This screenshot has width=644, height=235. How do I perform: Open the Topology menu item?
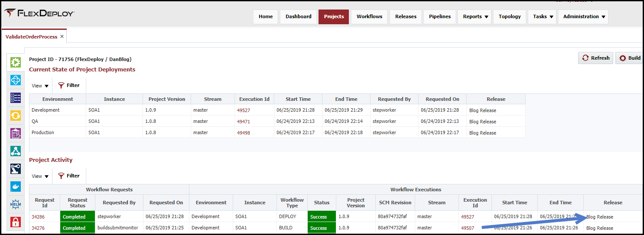pos(510,16)
